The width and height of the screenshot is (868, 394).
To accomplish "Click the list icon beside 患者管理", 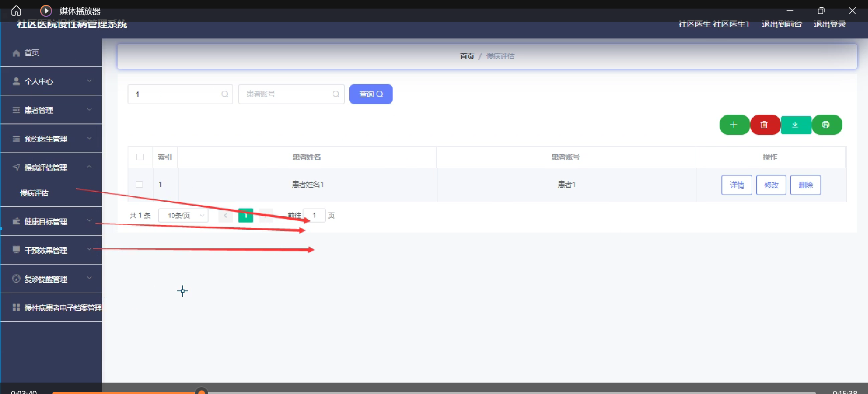I will click(x=16, y=110).
